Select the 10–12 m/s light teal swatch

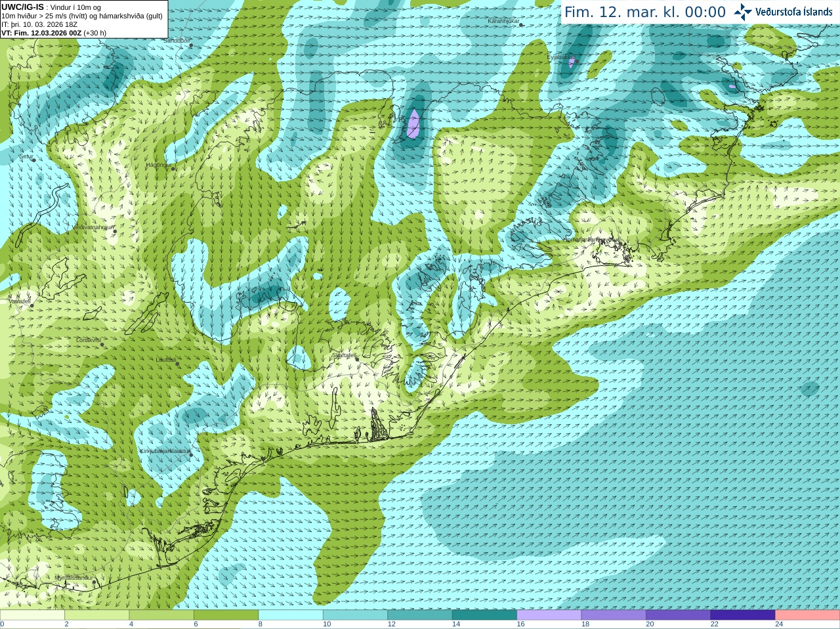(355, 615)
